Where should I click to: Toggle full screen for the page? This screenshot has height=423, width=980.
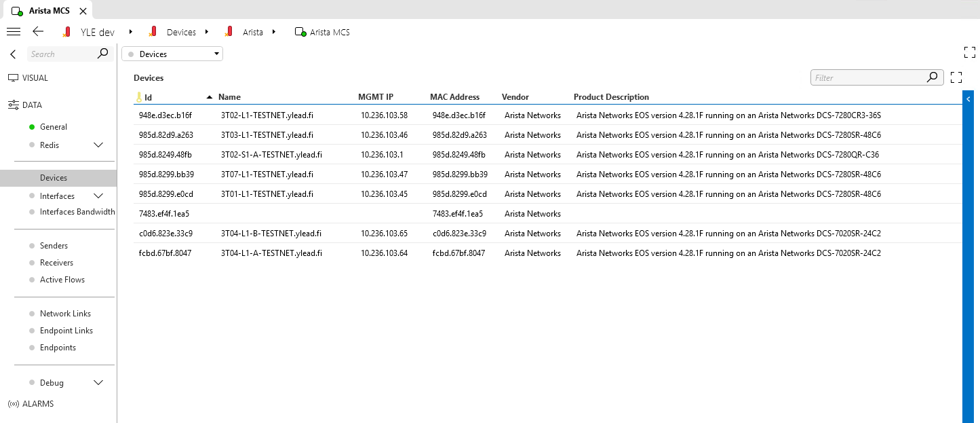point(969,53)
